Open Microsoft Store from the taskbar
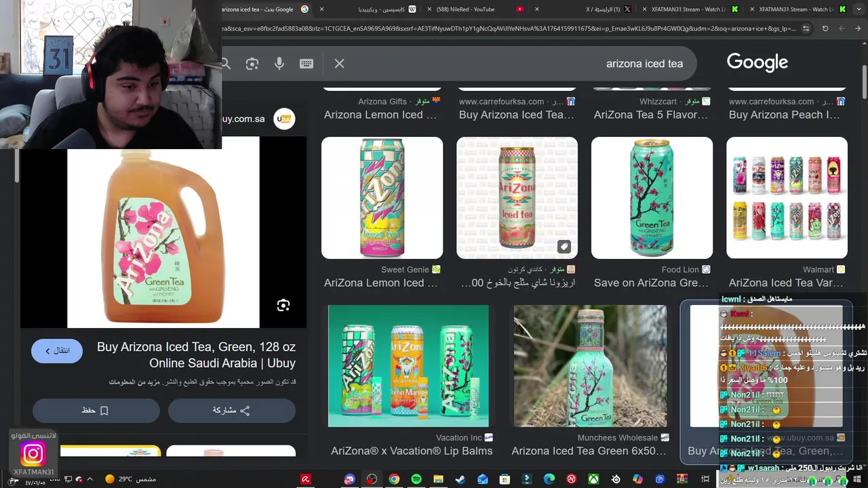868x488 pixels. [x=505, y=479]
